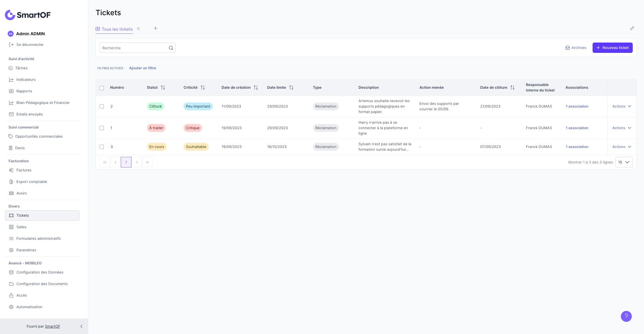644x334 pixels.
Task: Expand Actions dropdown for ticket 2
Action: coord(621,106)
